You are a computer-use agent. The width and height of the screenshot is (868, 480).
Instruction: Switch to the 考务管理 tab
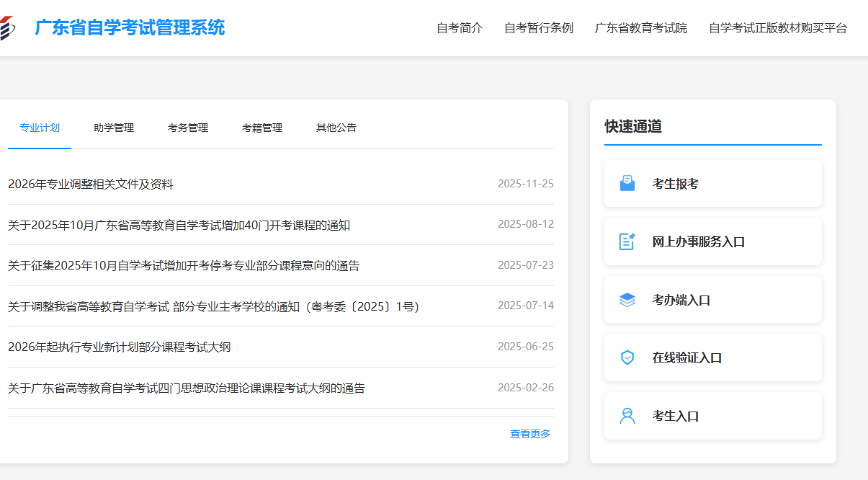click(x=188, y=128)
